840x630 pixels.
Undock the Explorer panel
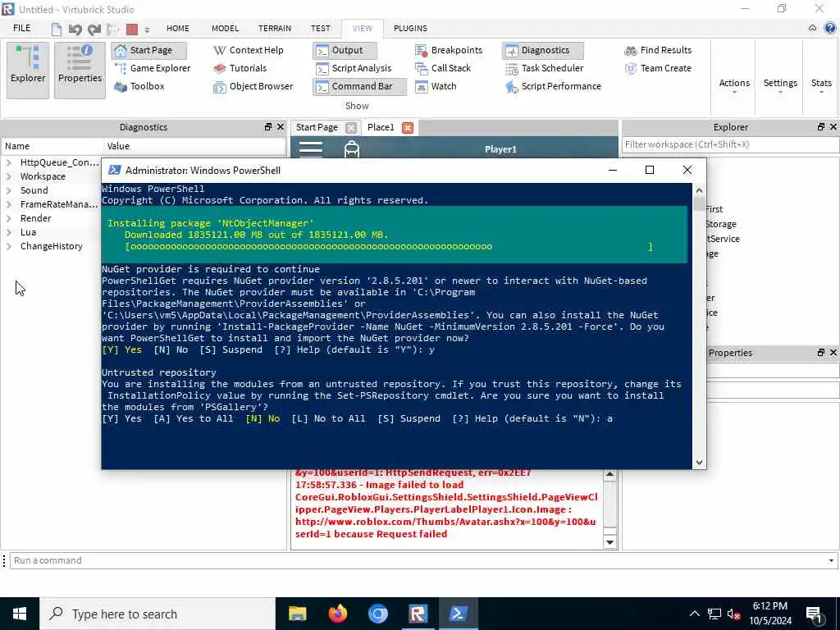tap(820, 127)
